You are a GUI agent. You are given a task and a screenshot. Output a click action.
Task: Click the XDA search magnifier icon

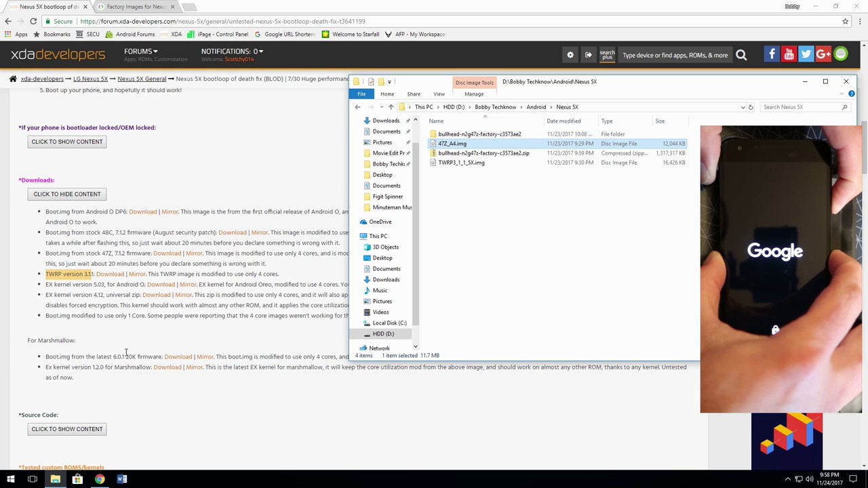[741, 56]
